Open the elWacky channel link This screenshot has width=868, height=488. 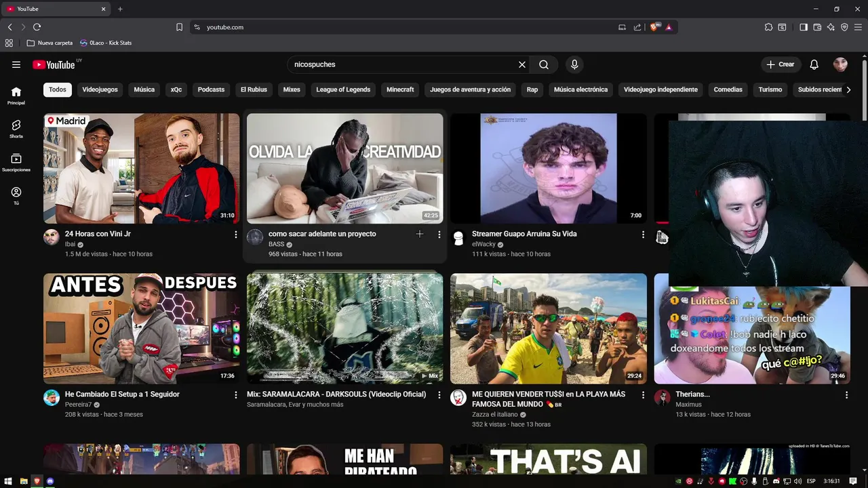[484, 244]
